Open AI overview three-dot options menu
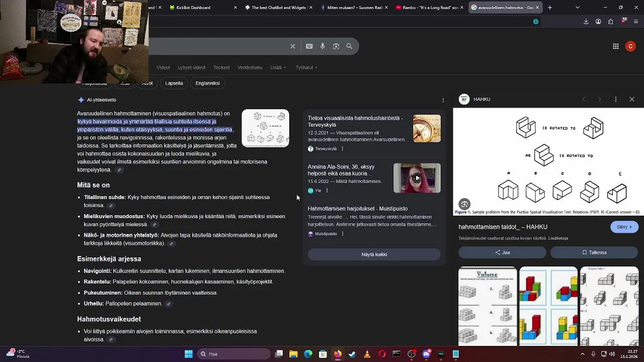The height and width of the screenshot is (362, 644). (x=443, y=100)
